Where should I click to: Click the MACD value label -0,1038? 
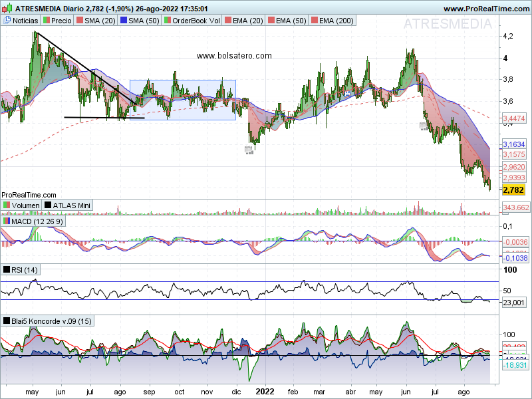(x=515, y=258)
